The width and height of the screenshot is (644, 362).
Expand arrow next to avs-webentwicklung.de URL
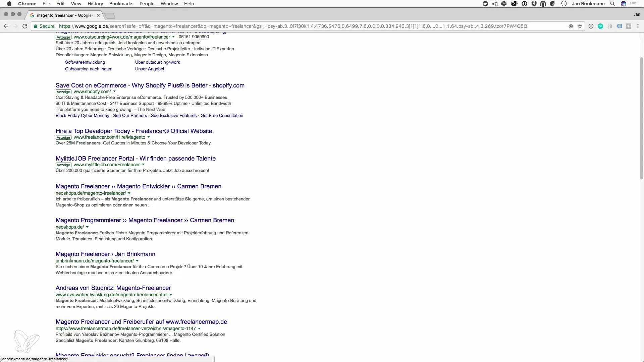171,295
